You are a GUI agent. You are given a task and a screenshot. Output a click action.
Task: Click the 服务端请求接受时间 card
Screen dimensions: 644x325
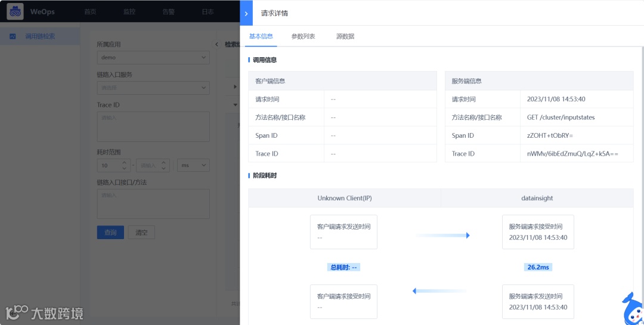538,232
